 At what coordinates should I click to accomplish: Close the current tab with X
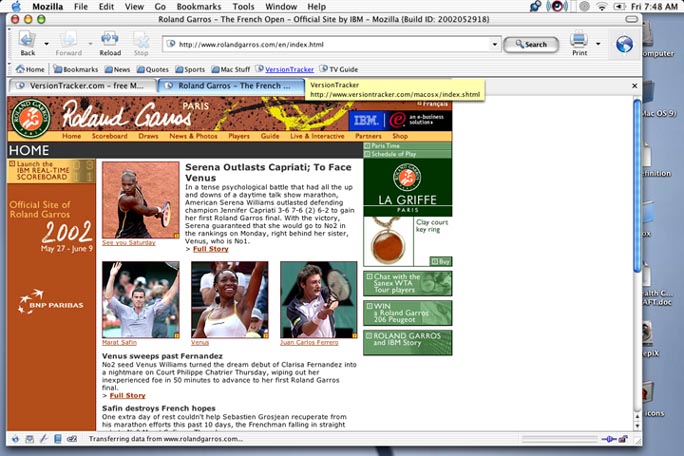(635, 86)
